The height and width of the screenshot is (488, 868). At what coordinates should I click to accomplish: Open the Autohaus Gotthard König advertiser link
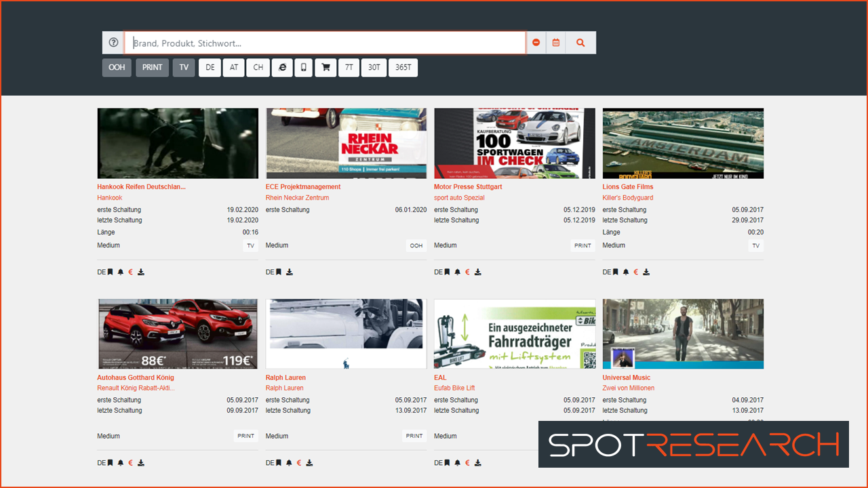click(x=136, y=378)
